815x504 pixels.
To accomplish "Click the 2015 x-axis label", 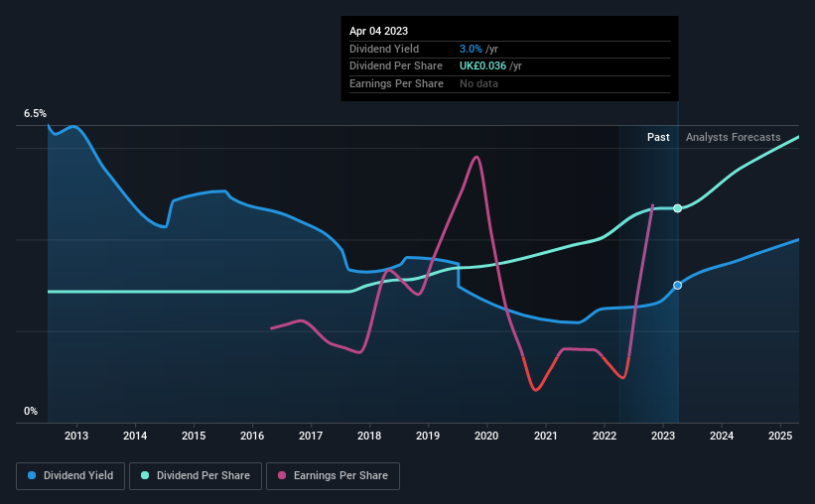I will pos(194,436).
